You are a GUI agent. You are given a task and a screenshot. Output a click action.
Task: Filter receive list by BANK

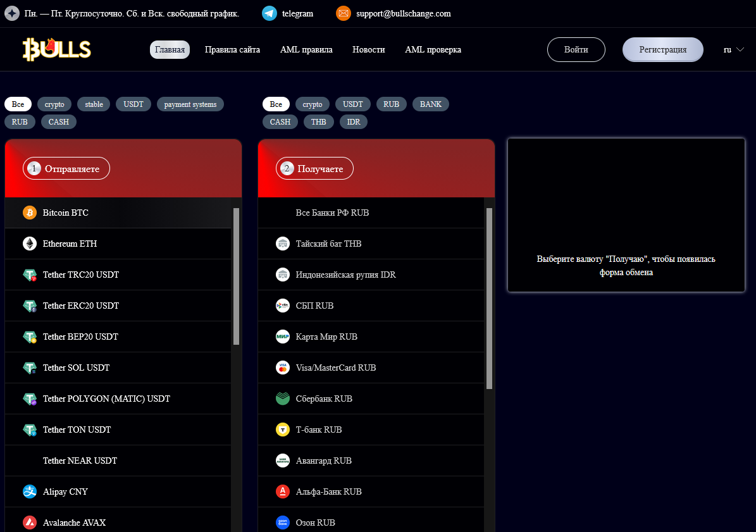pos(431,104)
